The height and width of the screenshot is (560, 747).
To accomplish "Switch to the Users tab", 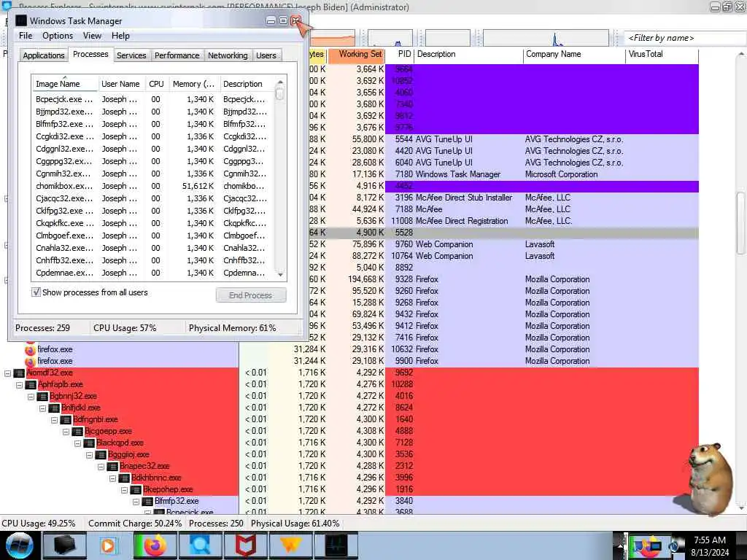I will [266, 55].
